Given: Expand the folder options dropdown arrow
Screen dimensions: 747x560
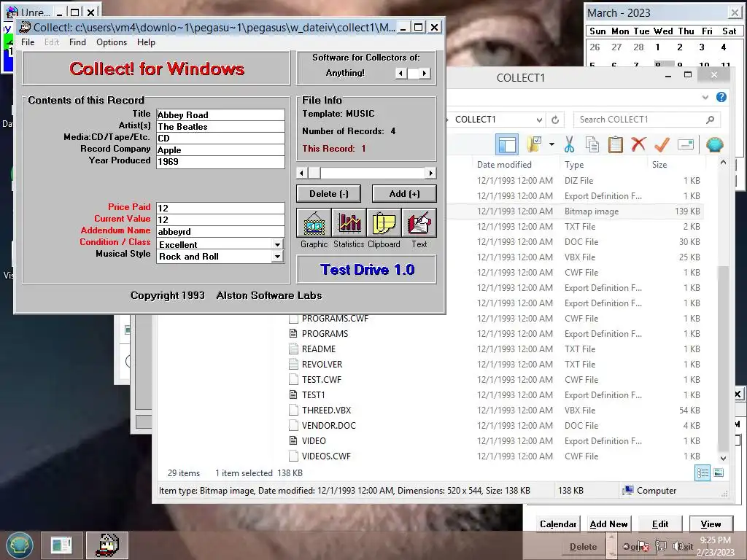Looking at the screenshot, I should pyautogui.click(x=551, y=144).
